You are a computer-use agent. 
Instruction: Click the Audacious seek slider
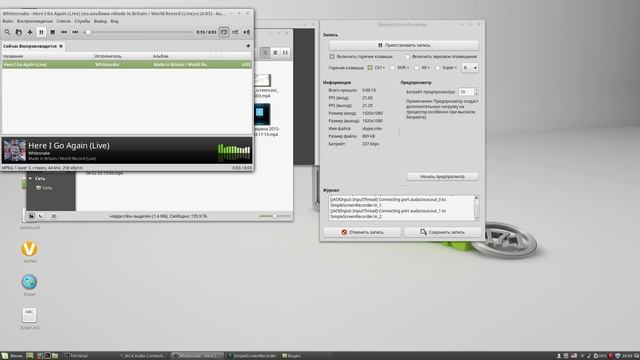[x=138, y=32]
